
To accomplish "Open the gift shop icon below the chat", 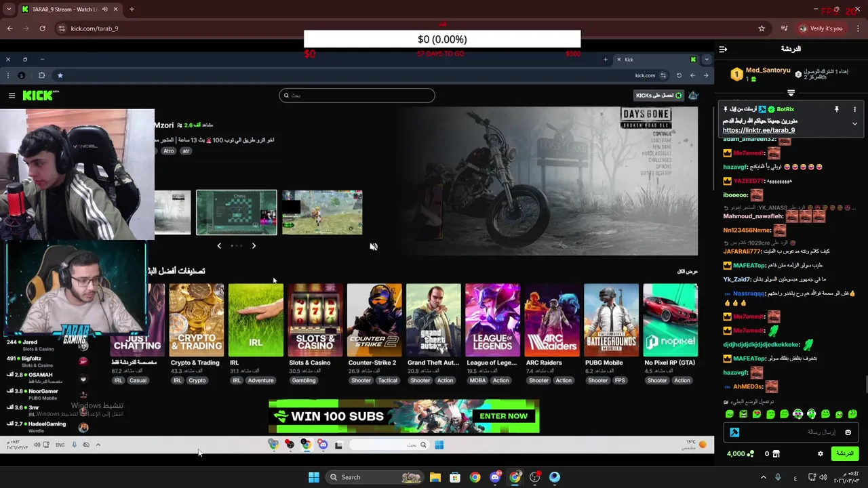I will (x=776, y=453).
